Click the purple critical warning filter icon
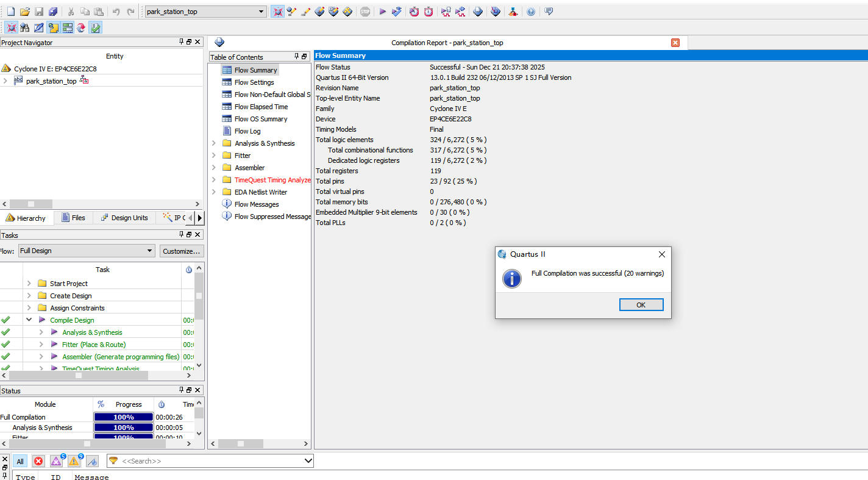868x480 pixels. click(x=57, y=461)
